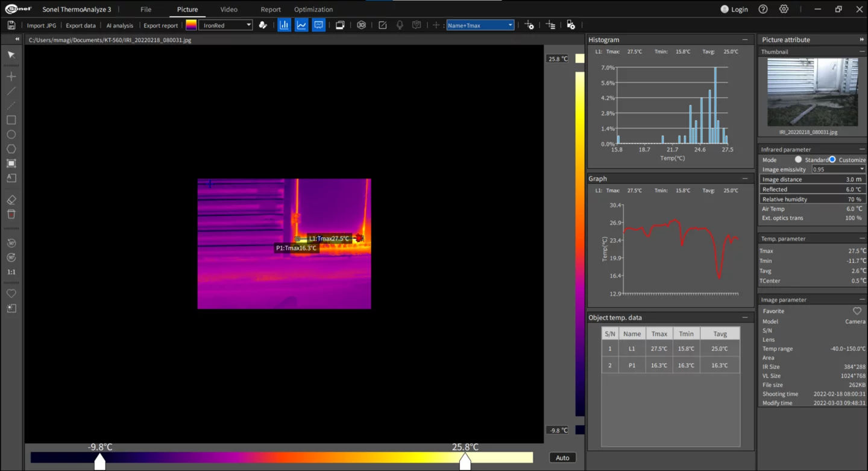868x471 pixels.
Task: Click the Login button
Action: point(734,9)
